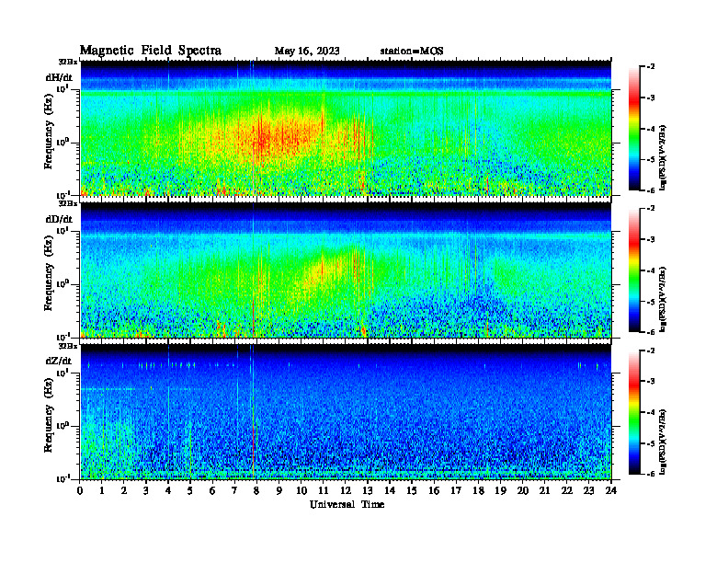
Task: Click hour tick label '24' on time axis
Action: (611, 491)
